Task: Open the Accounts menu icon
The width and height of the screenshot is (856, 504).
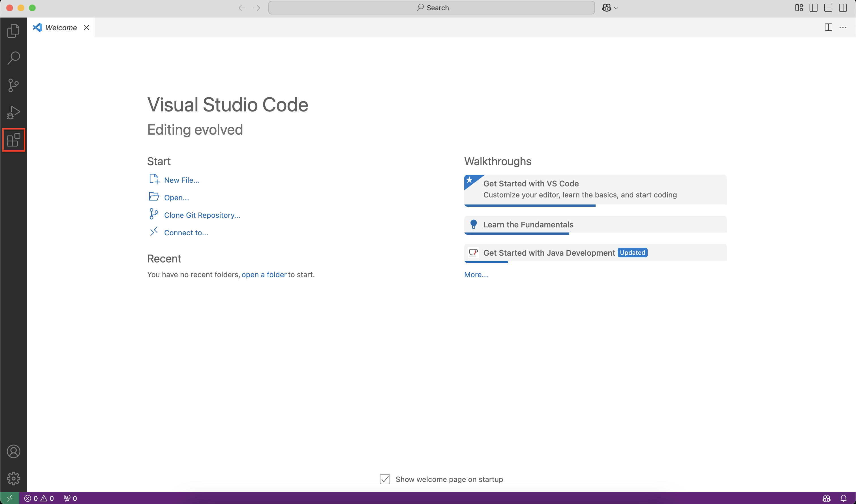Action: point(13,451)
